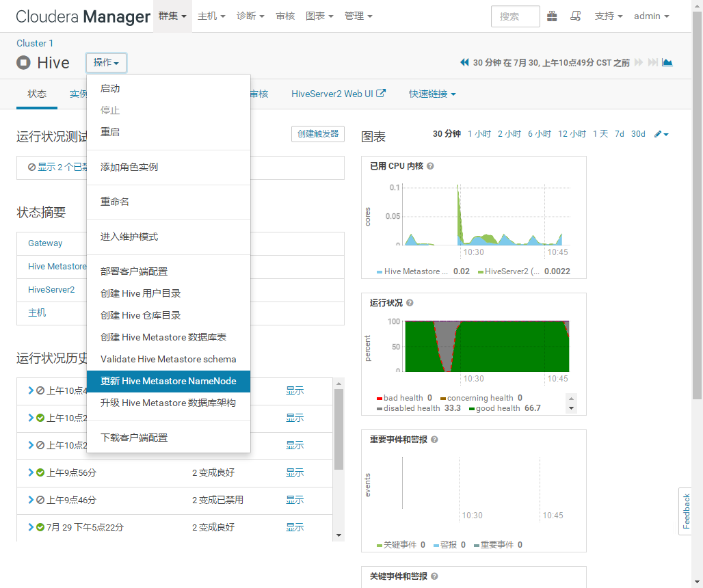Screen dimensions: 703x588
Task: Open the 支持 dropdown
Action: point(609,16)
